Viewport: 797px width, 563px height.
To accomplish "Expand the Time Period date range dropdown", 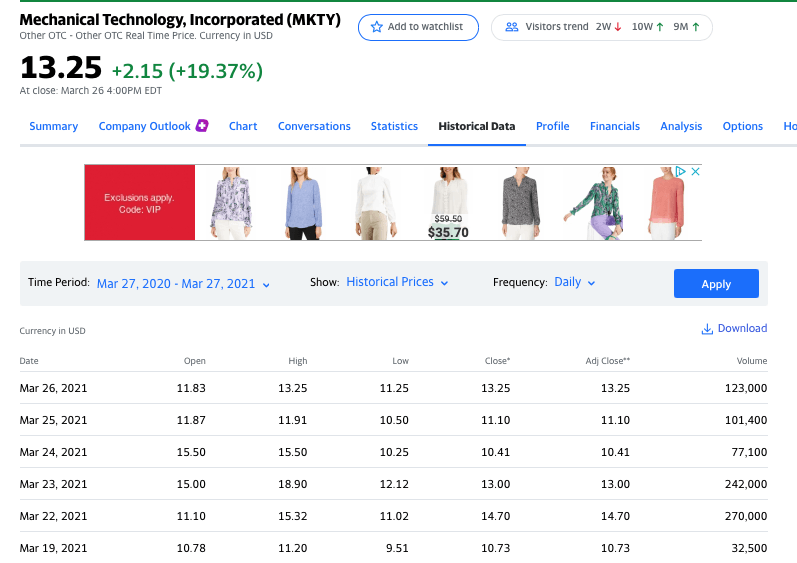I will pyautogui.click(x=183, y=284).
